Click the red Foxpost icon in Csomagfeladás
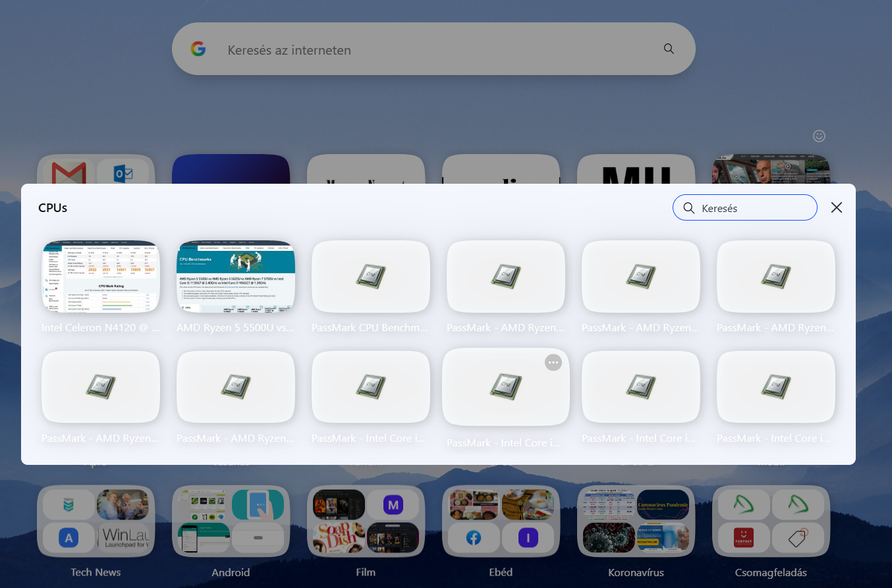892x588 pixels. 743,538
